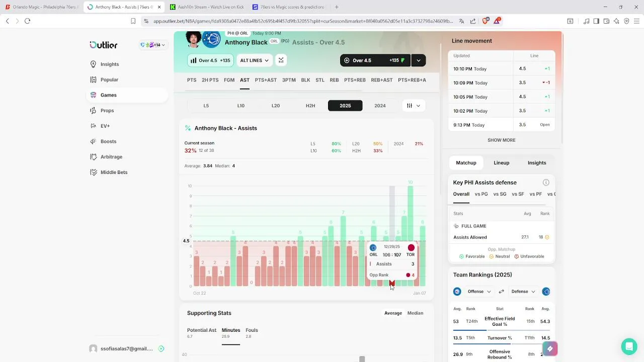The width and height of the screenshot is (644, 362).
Task: Reload the page in the browser
Action: pos(28,21)
